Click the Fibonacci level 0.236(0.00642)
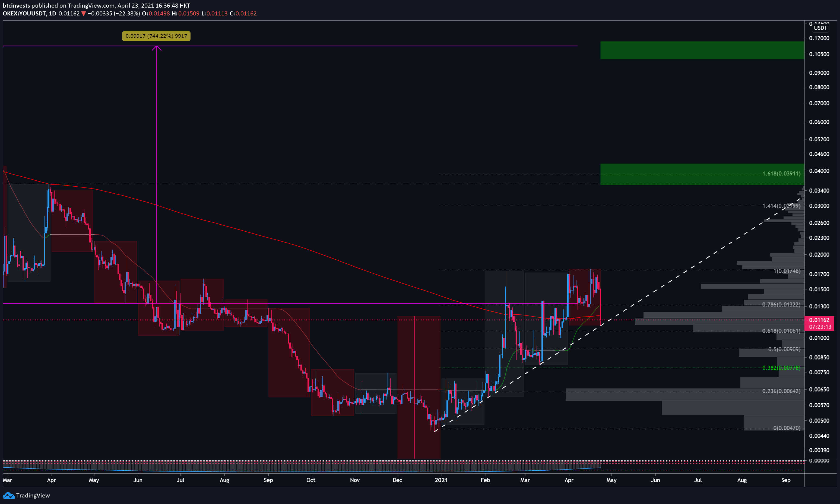 781,391
